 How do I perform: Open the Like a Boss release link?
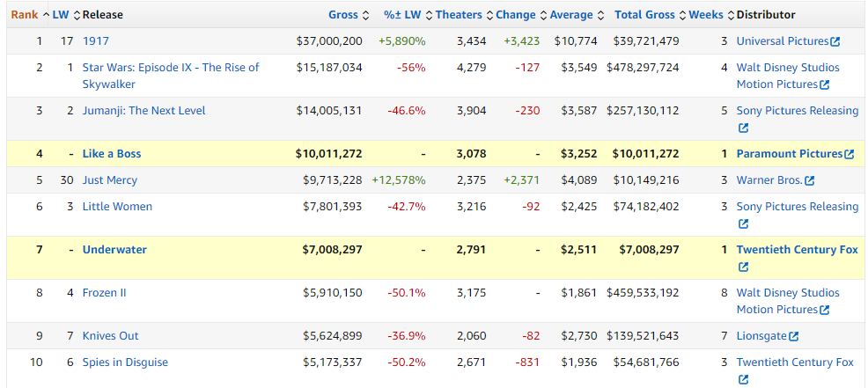(x=112, y=154)
